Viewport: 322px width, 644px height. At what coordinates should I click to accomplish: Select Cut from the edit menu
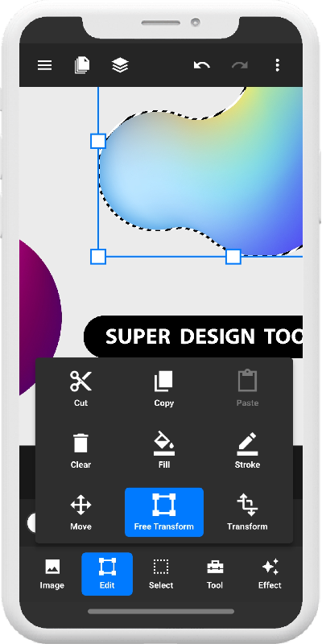click(81, 388)
